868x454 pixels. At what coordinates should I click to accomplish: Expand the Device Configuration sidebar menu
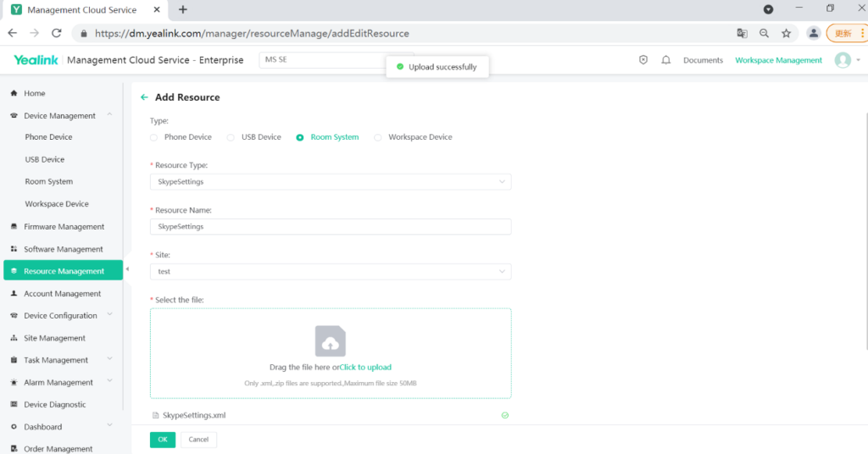click(x=60, y=316)
